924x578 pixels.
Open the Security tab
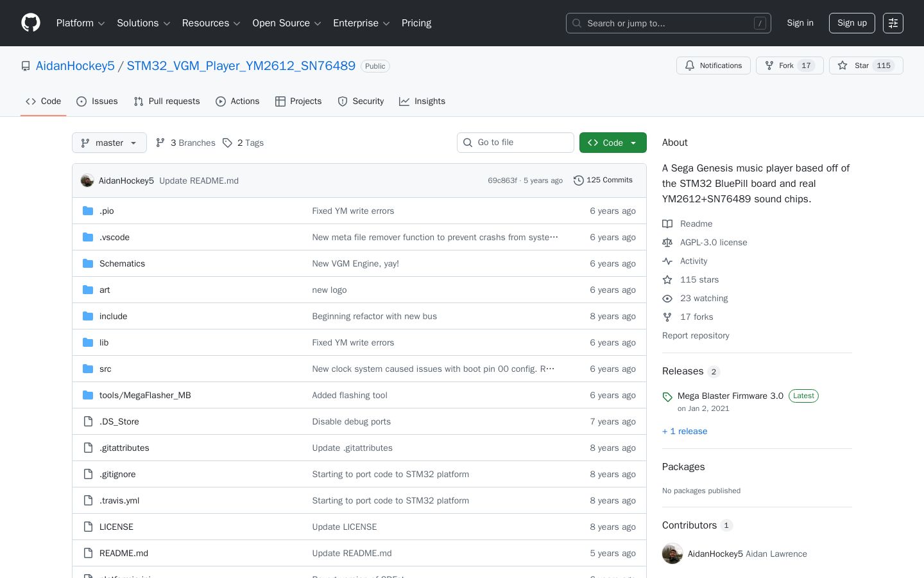coord(361,101)
